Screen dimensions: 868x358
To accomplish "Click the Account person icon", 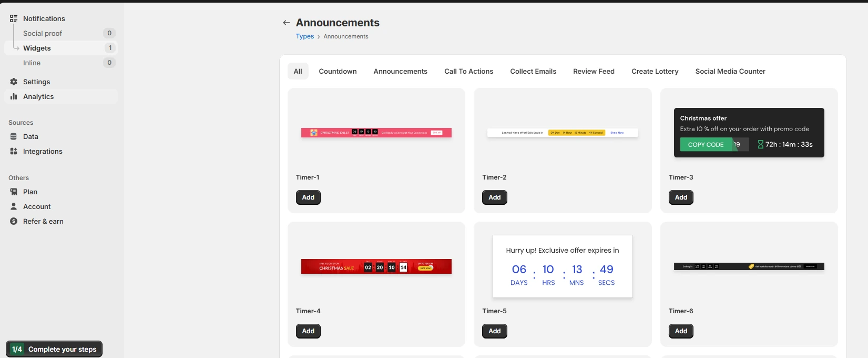I will point(14,206).
